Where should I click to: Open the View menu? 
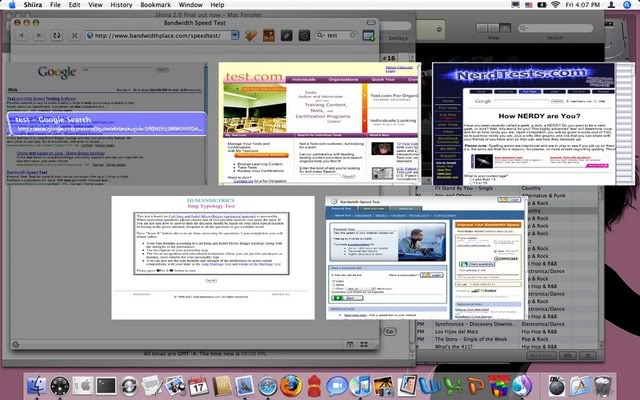tap(95, 5)
